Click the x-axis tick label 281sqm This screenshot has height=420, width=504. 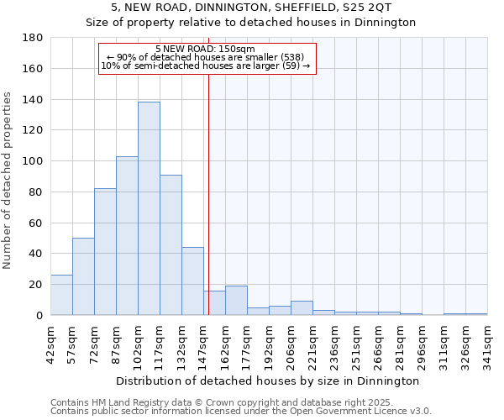pyautogui.click(x=401, y=349)
